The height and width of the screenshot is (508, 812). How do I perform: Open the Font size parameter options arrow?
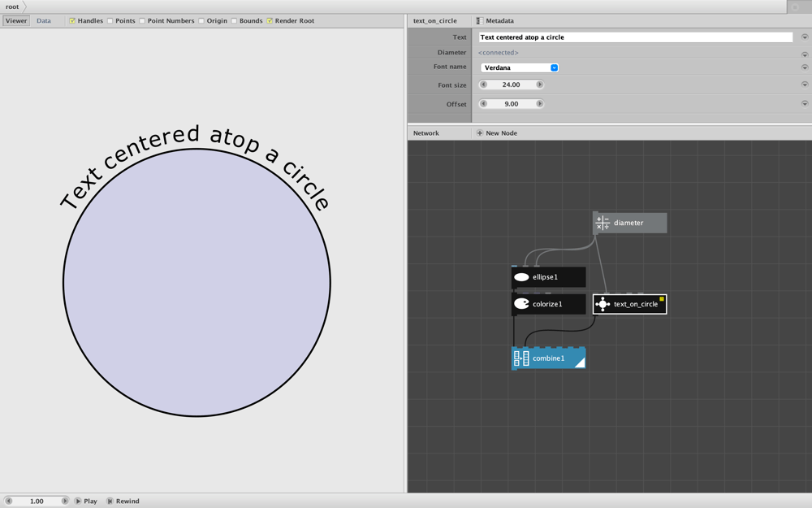click(x=804, y=85)
